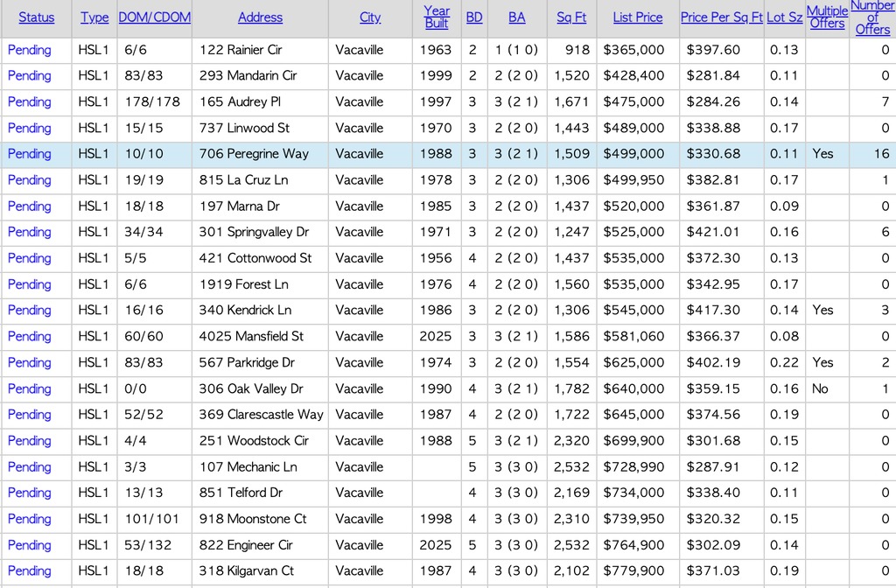Sort by Number of Offers header

872,17
